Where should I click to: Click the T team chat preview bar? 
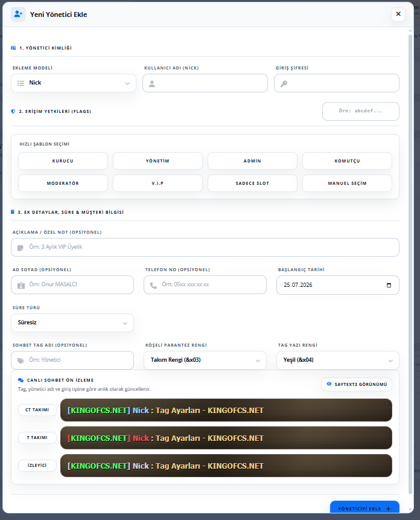pyautogui.click(x=226, y=438)
